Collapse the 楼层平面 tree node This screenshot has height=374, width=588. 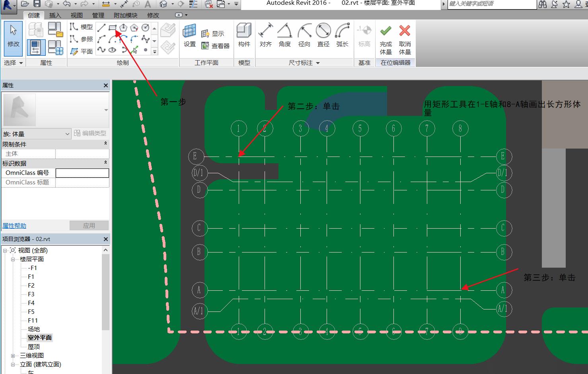pos(13,259)
